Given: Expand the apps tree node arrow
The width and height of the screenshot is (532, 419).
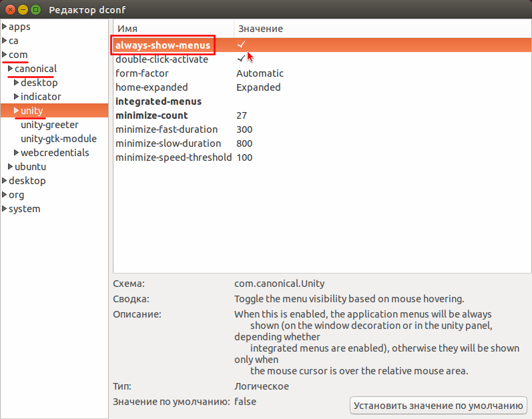Looking at the screenshot, I should [x=5, y=26].
